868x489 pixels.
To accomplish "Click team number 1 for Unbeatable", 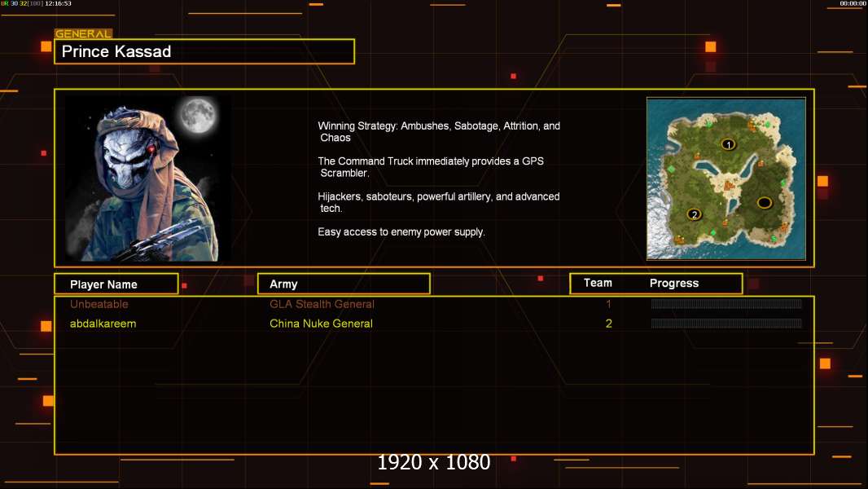I will (x=608, y=304).
